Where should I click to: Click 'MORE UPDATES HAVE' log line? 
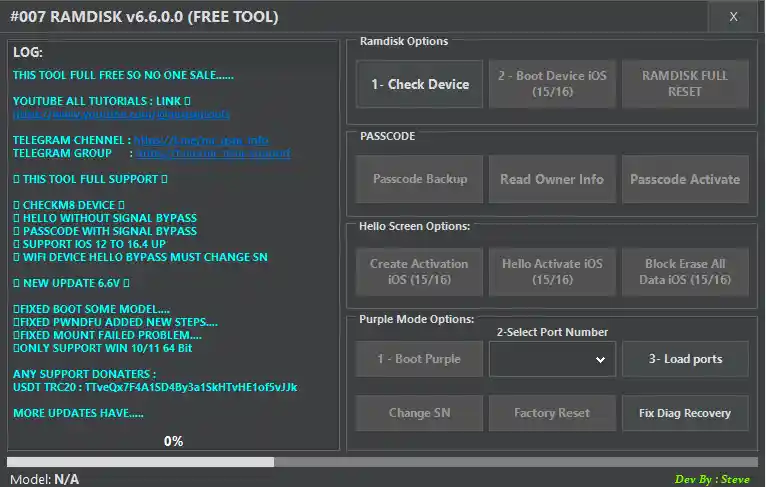coord(78,413)
